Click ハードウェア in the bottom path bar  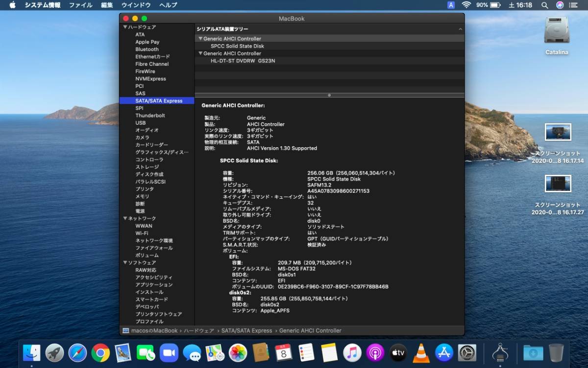pyautogui.click(x=198, y=331)
